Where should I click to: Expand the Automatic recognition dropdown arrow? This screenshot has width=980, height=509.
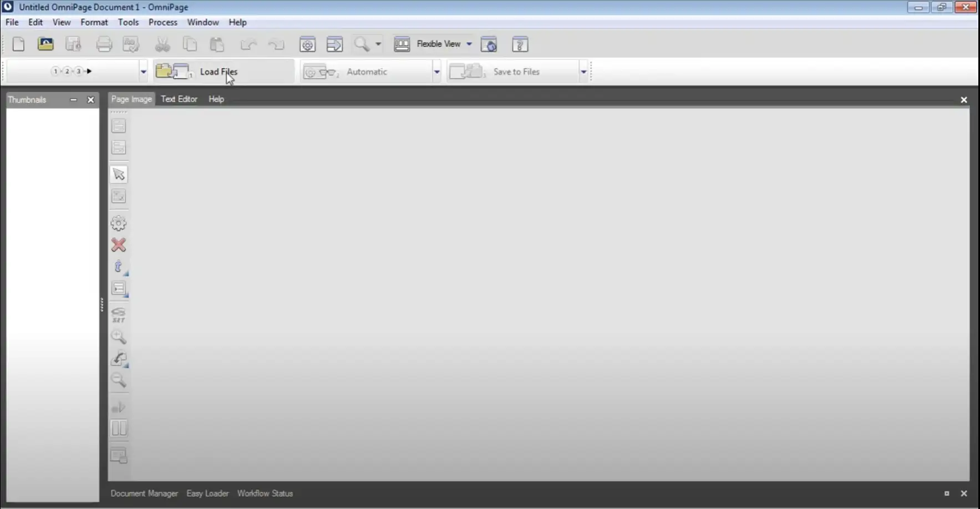pos(436,72)
